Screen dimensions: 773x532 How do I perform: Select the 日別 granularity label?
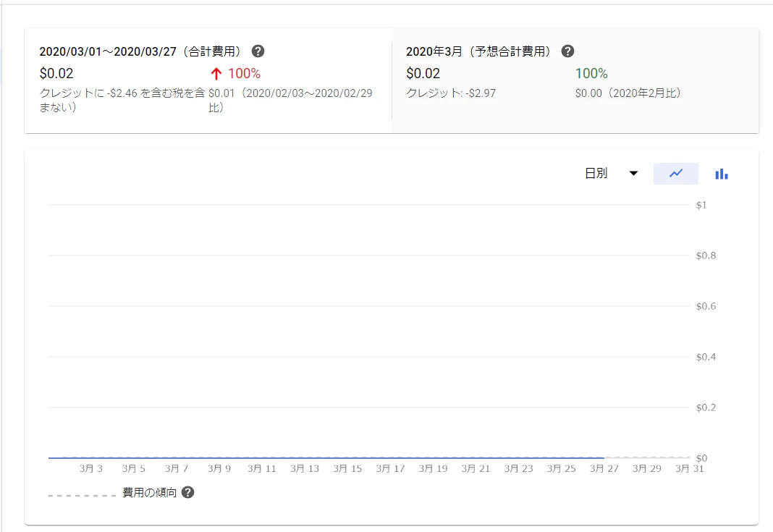[x=596, y=173]
